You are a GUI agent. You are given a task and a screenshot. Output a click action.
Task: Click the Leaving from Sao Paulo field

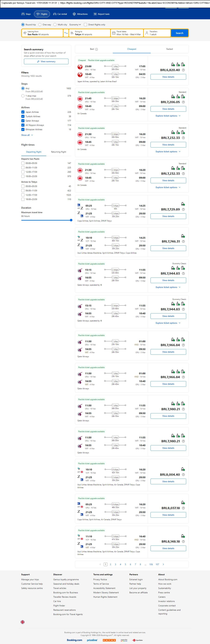42,33
